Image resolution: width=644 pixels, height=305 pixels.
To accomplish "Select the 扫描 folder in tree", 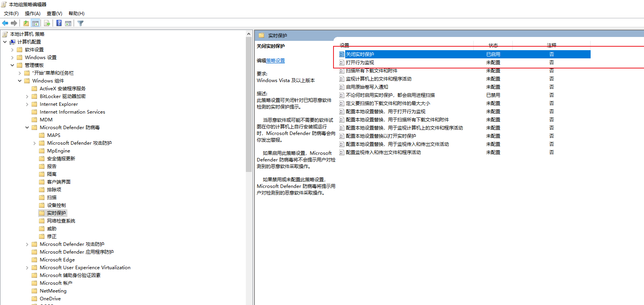I will 51,198.
